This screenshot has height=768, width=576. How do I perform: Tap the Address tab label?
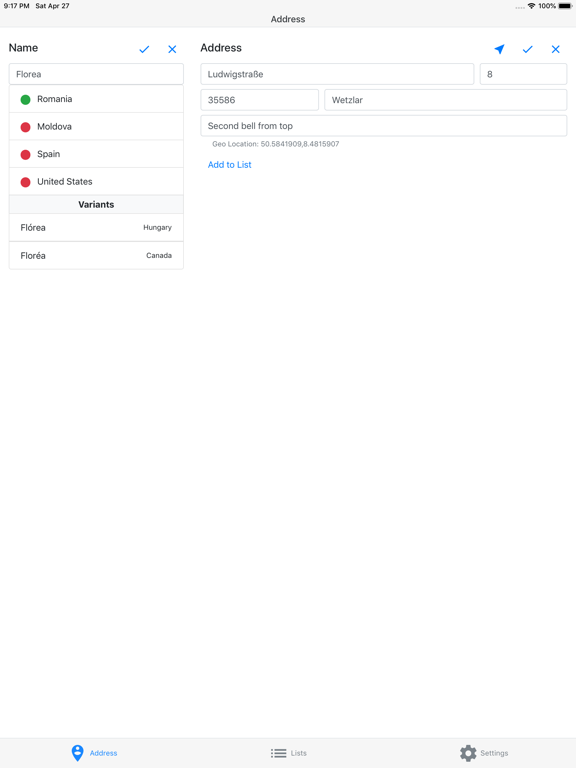[103, 753]
